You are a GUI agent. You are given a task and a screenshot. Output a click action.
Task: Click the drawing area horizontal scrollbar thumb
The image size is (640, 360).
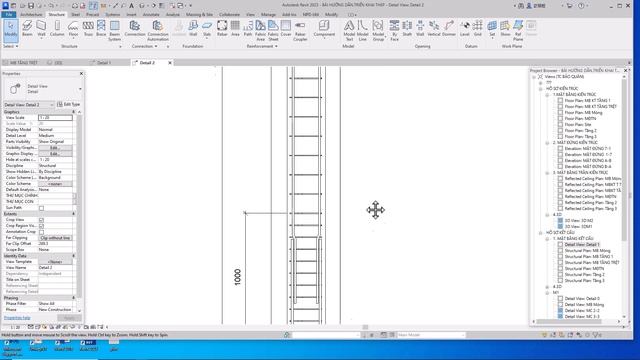click(365, 327)
